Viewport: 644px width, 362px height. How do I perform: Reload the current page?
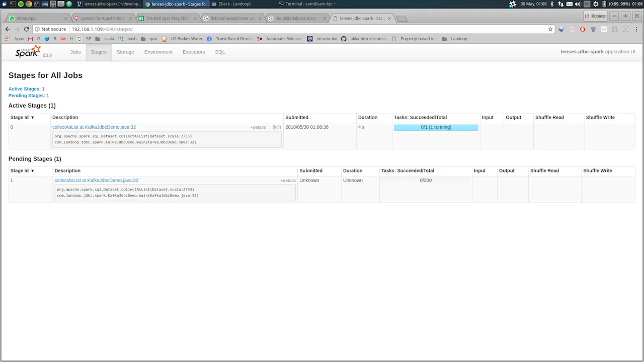click(x=26, y=29)
